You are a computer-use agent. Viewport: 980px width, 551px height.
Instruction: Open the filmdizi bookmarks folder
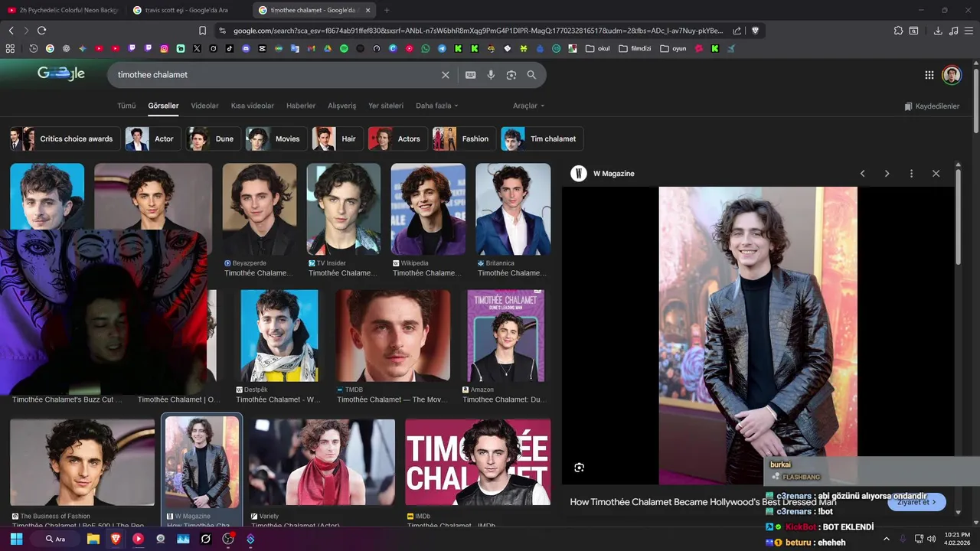(634, 48)
